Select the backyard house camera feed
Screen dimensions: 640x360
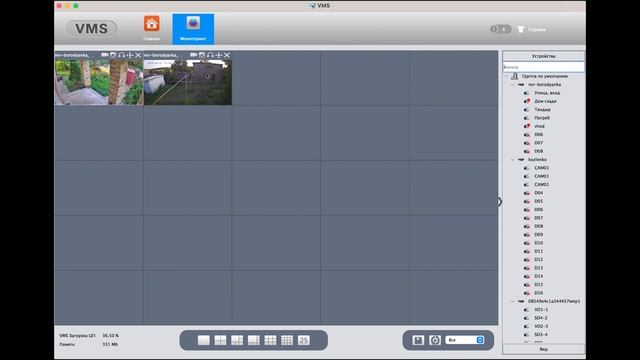188,82
